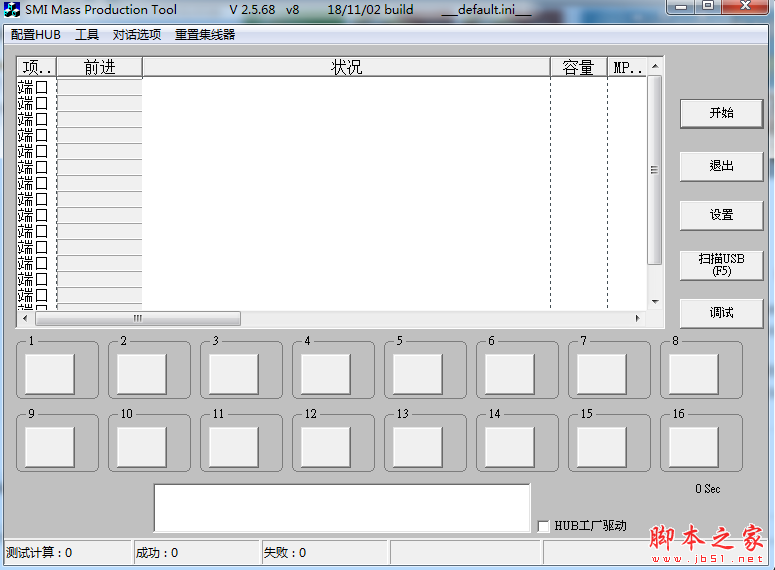Tick the sixth port row checkbox
This screenshot has width=775, height=570.
tap(42, 167)
